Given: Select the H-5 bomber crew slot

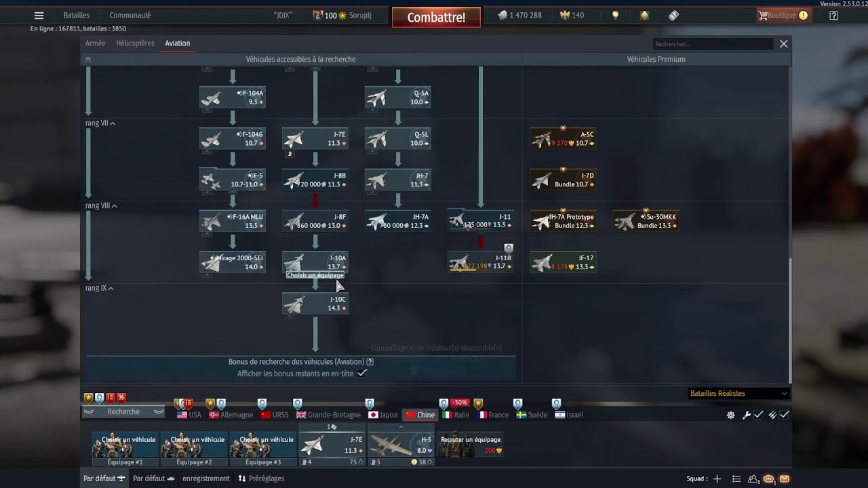Looking at the screenshot, I should (x=401, y=445).
